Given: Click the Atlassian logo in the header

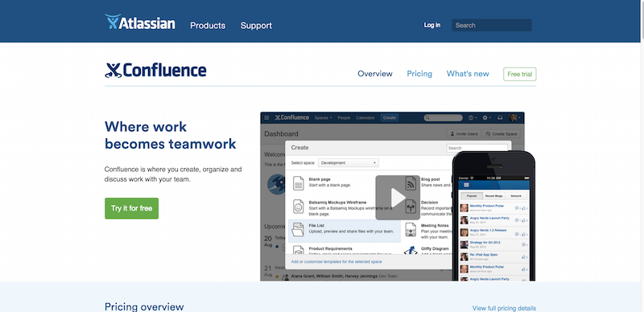Looking at the screenshot, I should (139, 23).
